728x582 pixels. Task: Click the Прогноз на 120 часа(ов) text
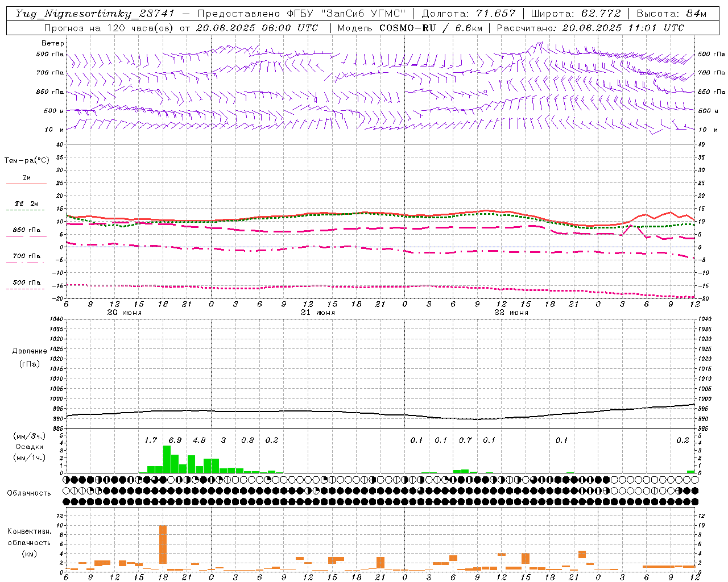point(109,28)
